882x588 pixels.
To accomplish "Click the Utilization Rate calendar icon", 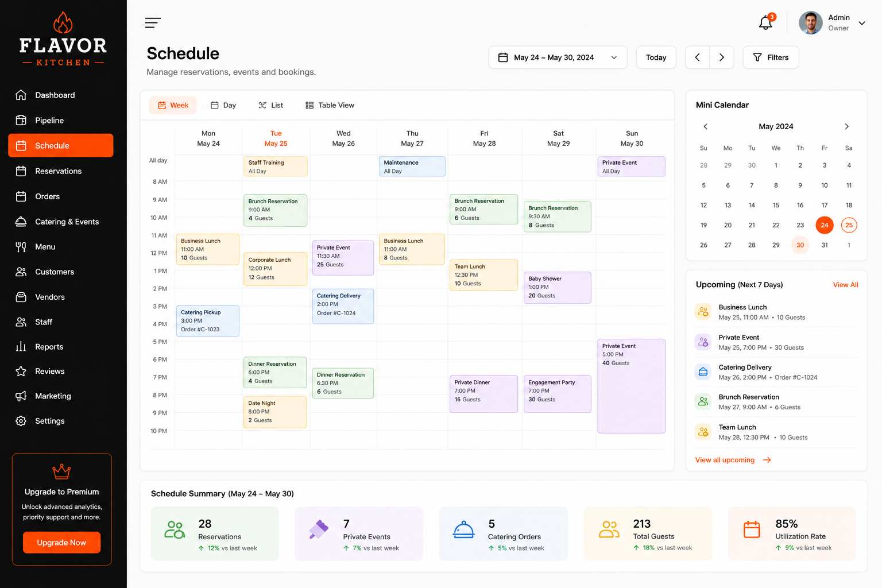I will 752,529.
